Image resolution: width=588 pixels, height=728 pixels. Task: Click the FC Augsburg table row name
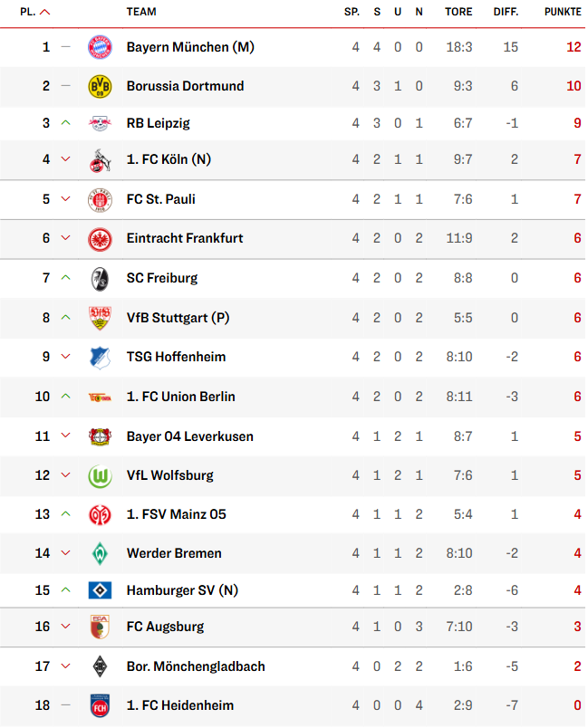[x=166, y=627]
